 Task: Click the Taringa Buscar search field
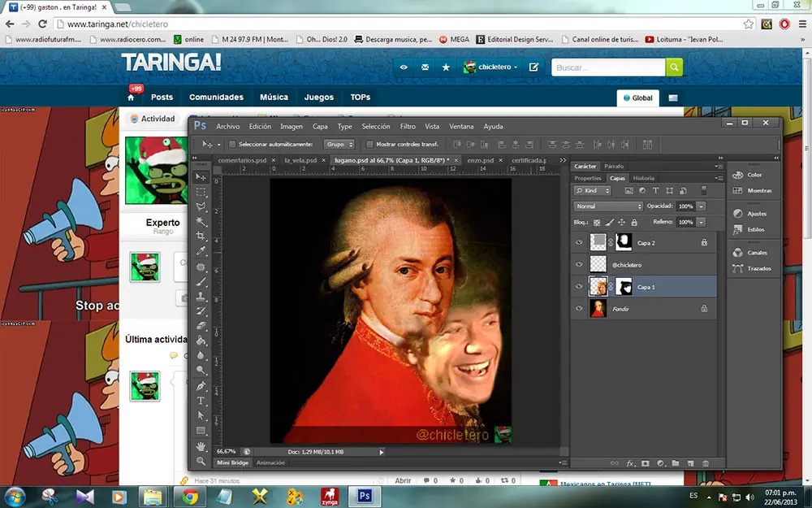[x=608, y=67]
